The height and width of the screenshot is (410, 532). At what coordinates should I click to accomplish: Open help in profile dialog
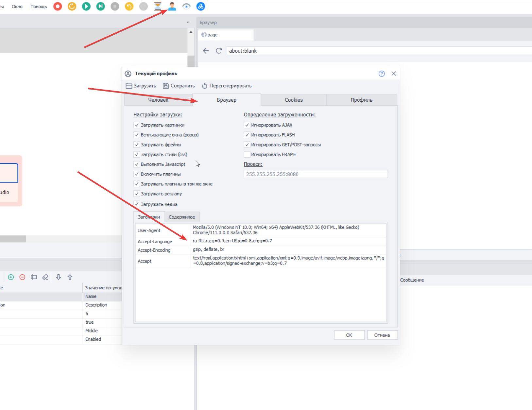point(382,74)
